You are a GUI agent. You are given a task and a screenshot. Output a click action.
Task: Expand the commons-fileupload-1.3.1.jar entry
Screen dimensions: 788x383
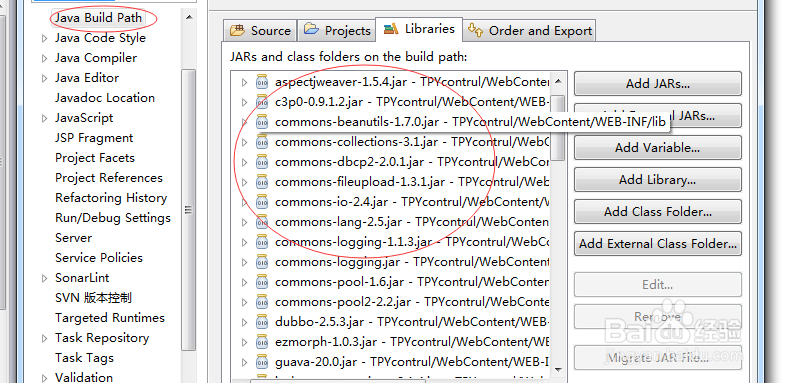click(244, 182)
